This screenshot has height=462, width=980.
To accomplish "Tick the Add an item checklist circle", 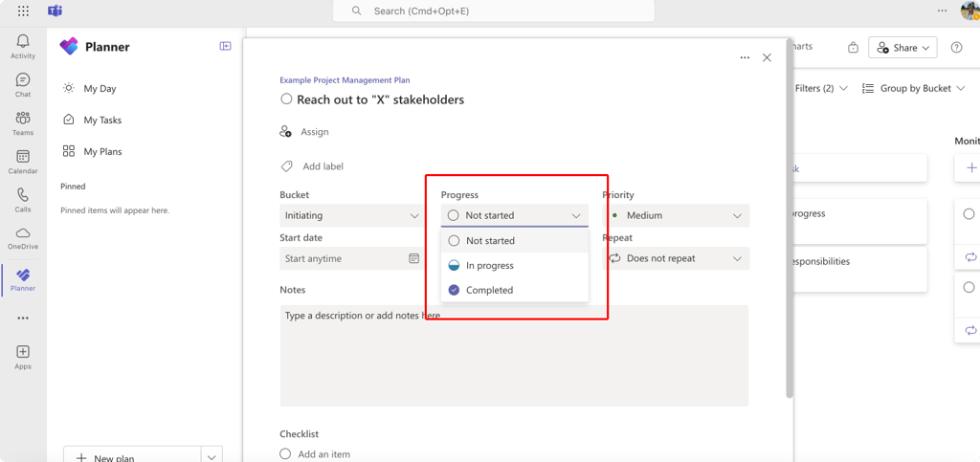I will tap(285, 454).
